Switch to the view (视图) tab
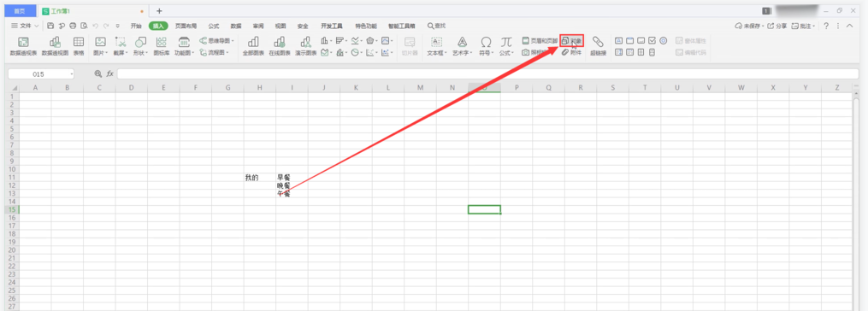868x311 pixels. 280,26
